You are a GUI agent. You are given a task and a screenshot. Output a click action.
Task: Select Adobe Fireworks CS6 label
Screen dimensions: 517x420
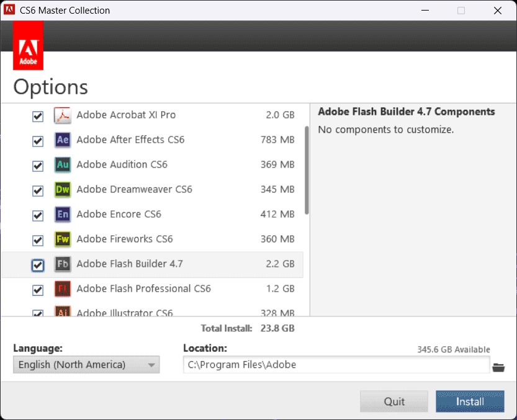[125, 239]
